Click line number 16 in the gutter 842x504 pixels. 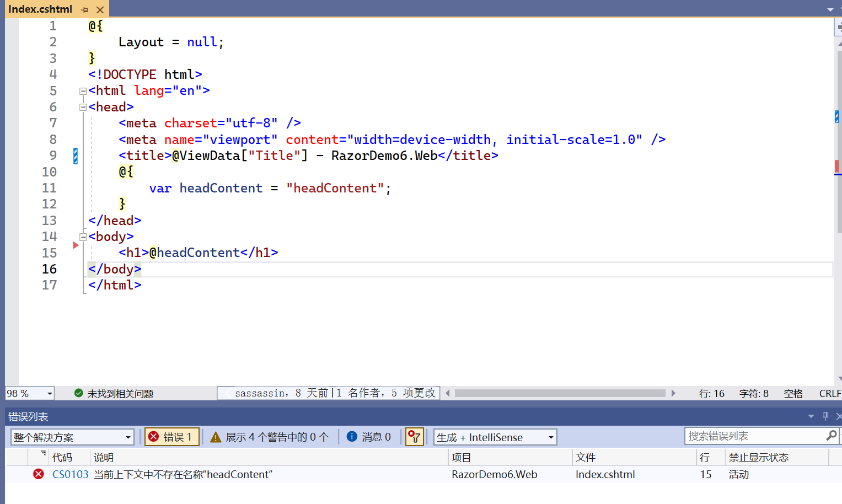49,269
